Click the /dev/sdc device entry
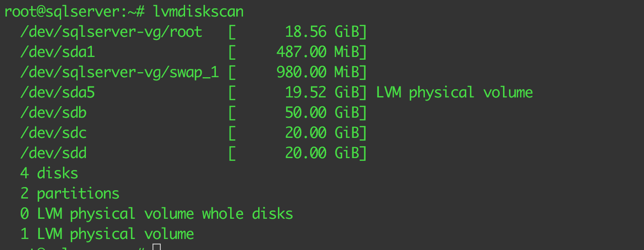644x250 pixels. [x=53, y=133]
